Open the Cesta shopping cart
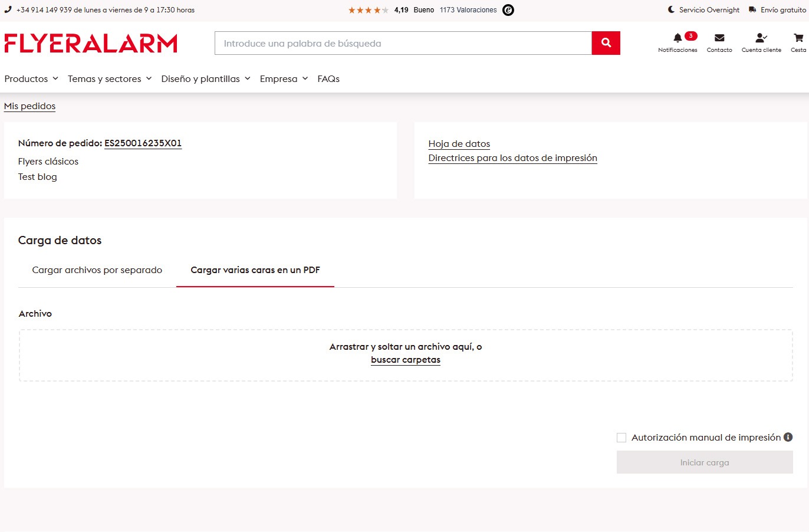 pos(798,38)
